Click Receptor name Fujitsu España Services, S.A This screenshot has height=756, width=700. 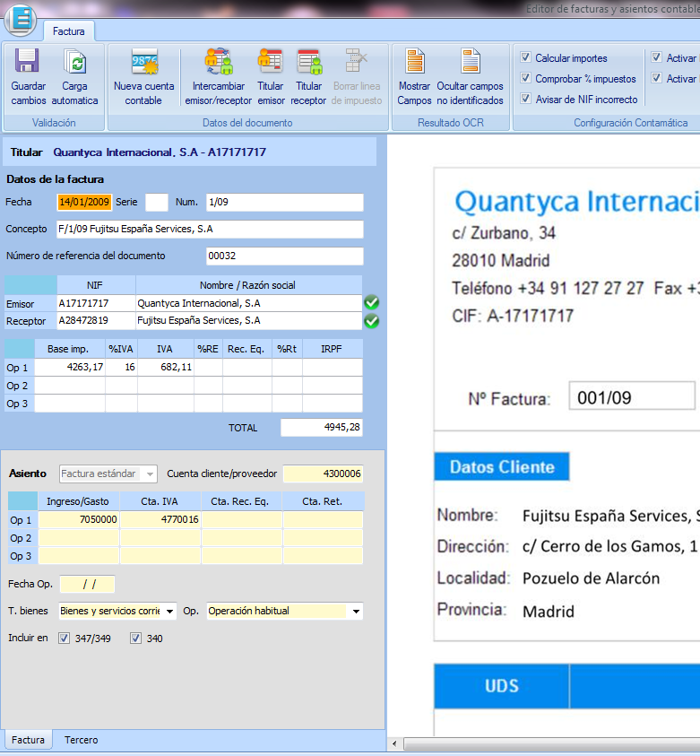(x=248, y=321)
